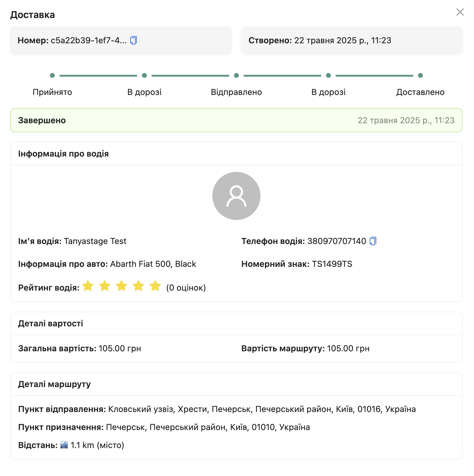Click the Прийнято progress step dot
This screenshot has width=474, height=476.
click(52, 75)
